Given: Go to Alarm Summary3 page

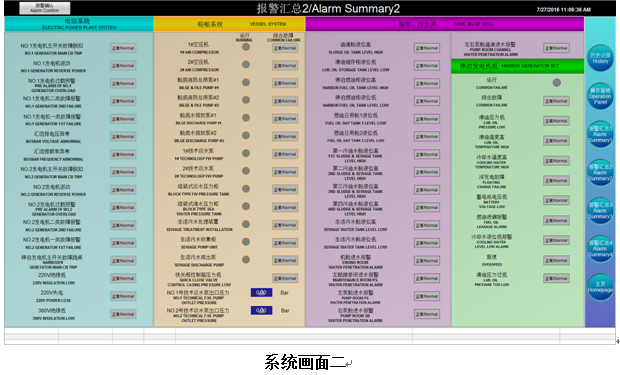Looking at the screenshot, I should click(x=600, y=210).
